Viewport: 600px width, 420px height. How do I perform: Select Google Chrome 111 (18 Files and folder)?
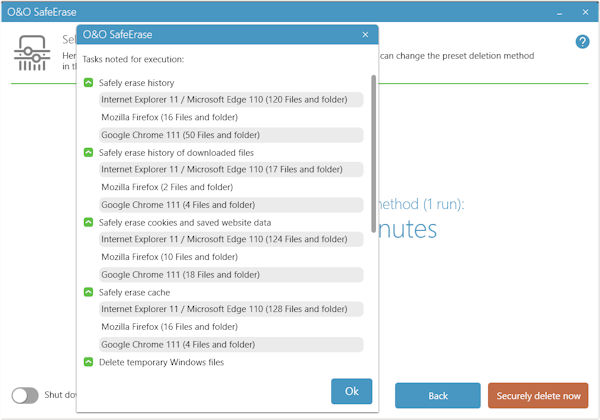(231, 275)
